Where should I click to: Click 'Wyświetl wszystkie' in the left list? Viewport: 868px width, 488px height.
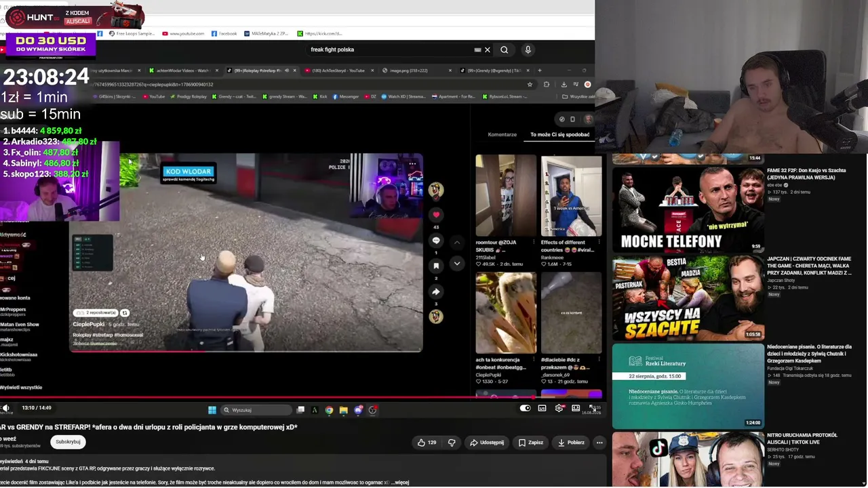tap(21, 388)
